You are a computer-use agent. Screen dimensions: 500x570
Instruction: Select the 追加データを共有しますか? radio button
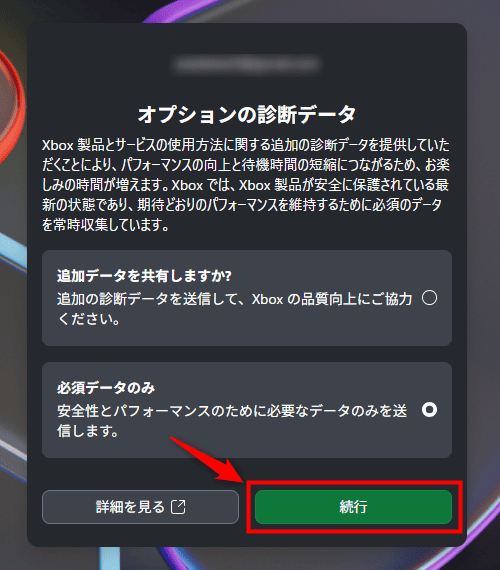[429, 298]
